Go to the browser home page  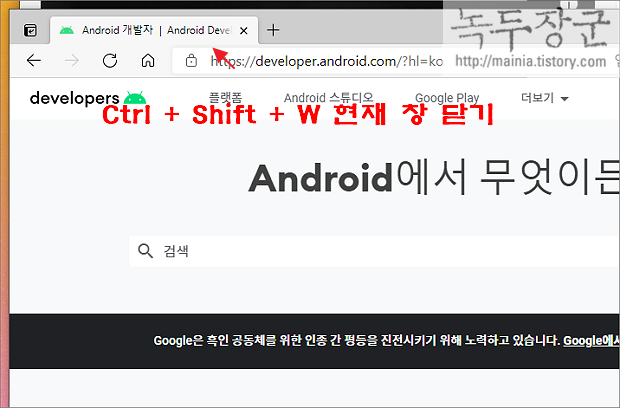(148, 61)
